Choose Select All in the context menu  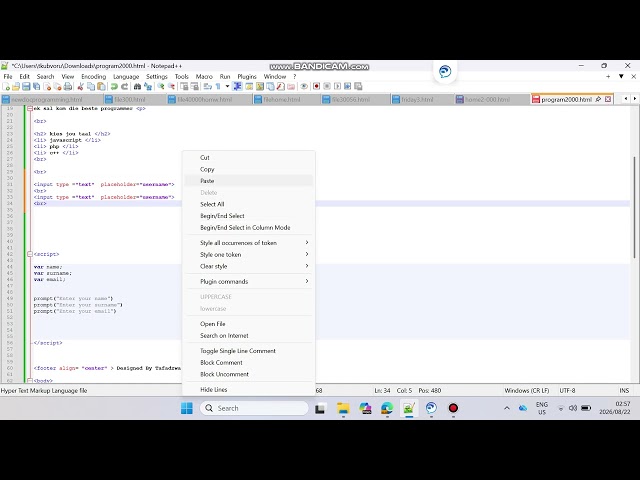[x=248, y=204]
